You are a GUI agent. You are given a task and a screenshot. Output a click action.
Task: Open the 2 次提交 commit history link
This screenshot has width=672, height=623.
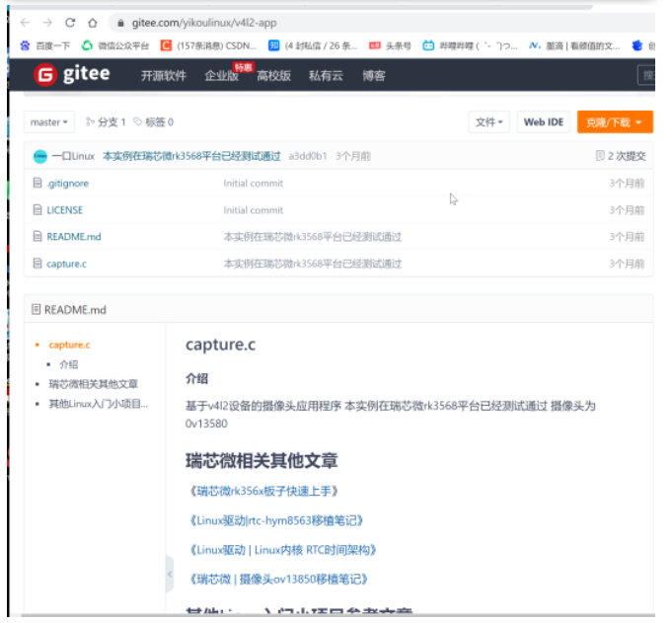click(x=621, y=156)
